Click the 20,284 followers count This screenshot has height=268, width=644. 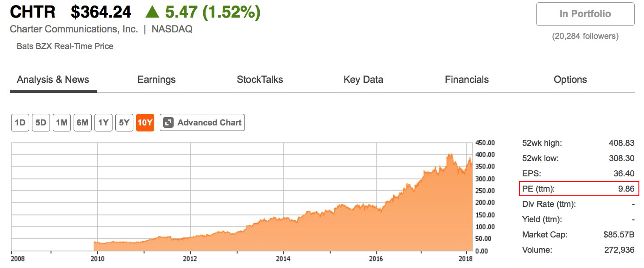(x=585, y=36)
